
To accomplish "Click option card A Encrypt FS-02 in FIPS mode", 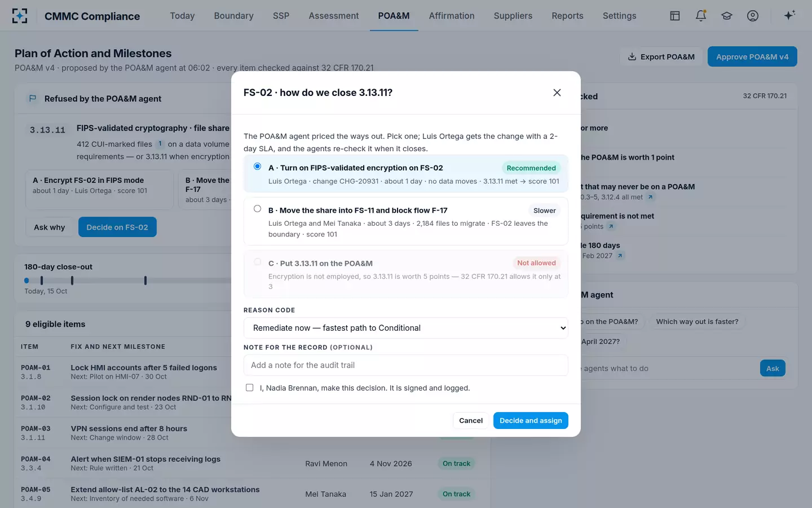I will tap(99, 190).
